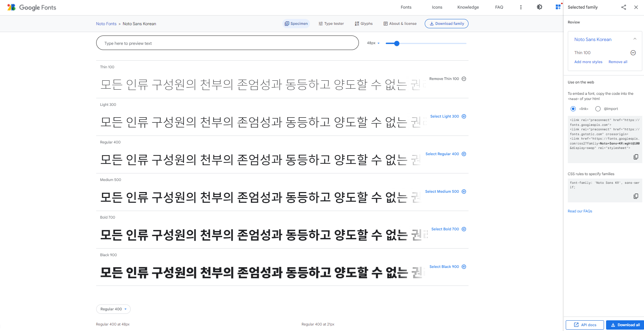Click the Google Fonts logo
Screen dimensions: 644x331
31,7
